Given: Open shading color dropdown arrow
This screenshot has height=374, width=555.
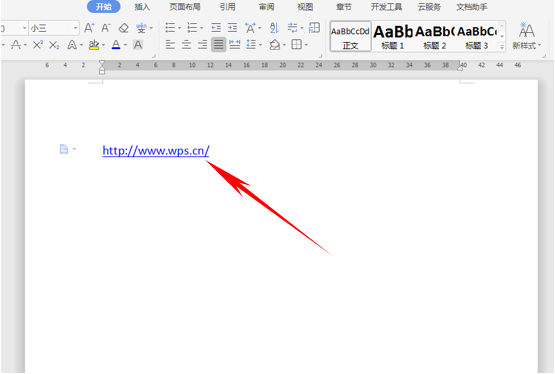Looking at the screenshot, I should (284, 45).
